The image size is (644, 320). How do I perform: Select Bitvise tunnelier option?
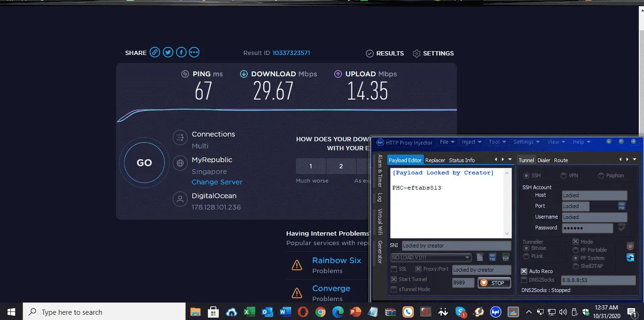point(526,248)
